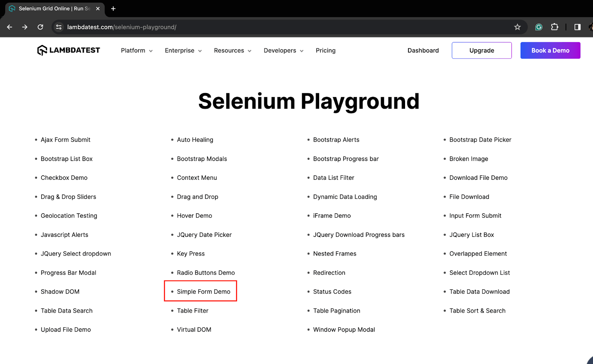593x364 pixels.
Task: Open Shadow DOM link
Action: pos(60,292)
